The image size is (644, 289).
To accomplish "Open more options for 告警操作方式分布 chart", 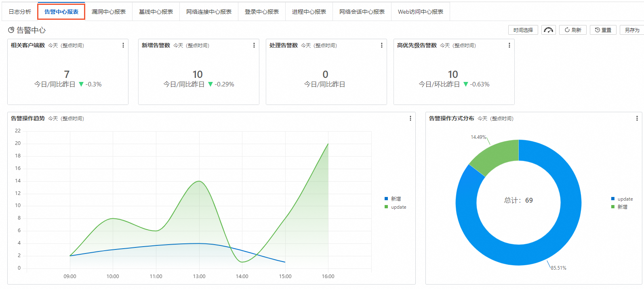I will [x=637, y=118].
